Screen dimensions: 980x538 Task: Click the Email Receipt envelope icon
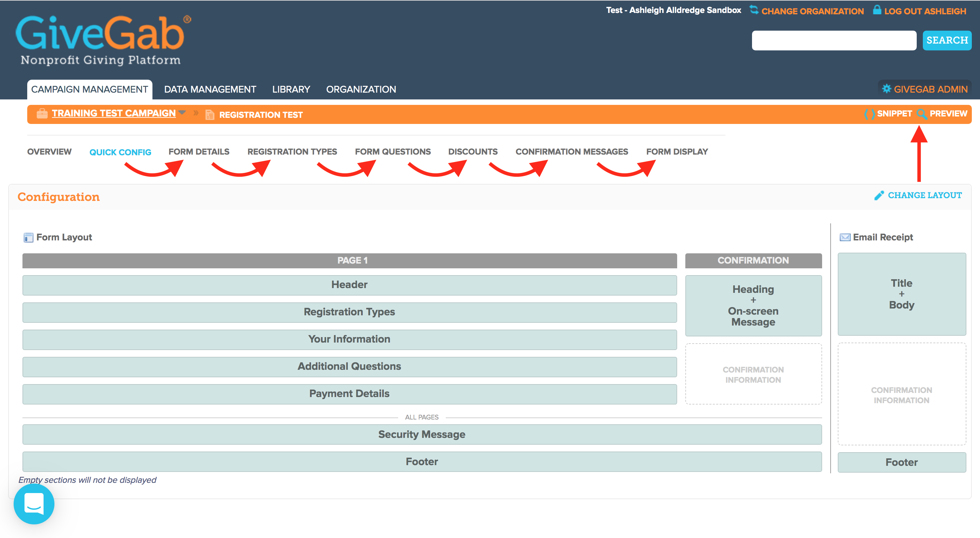845,238
